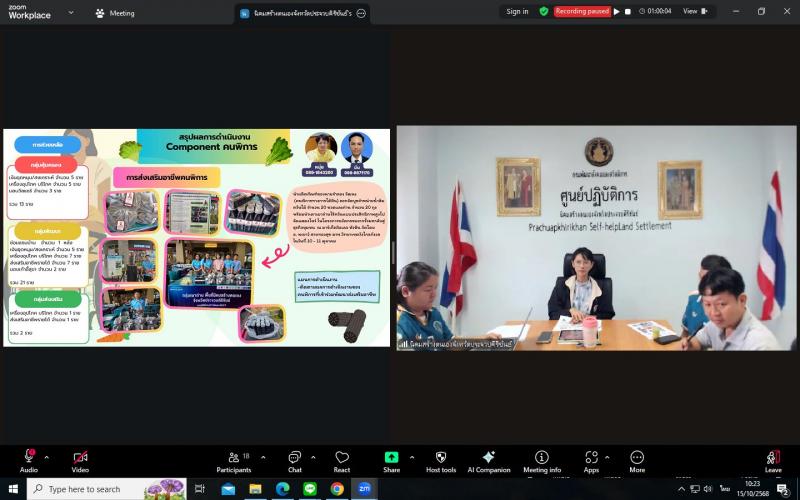The image size is (800, 500).
Task: Expand caret beside Apps button
Action: 607,457
